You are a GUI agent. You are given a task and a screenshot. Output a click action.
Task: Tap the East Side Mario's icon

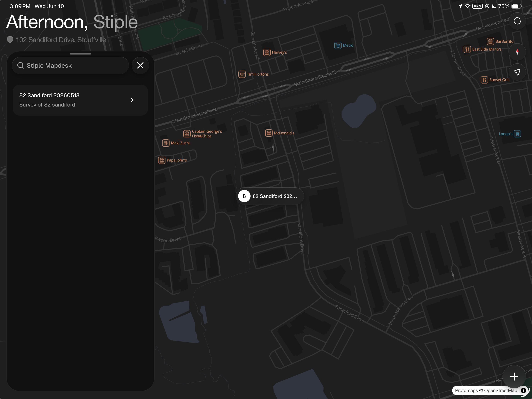click(x=467, y=49)
